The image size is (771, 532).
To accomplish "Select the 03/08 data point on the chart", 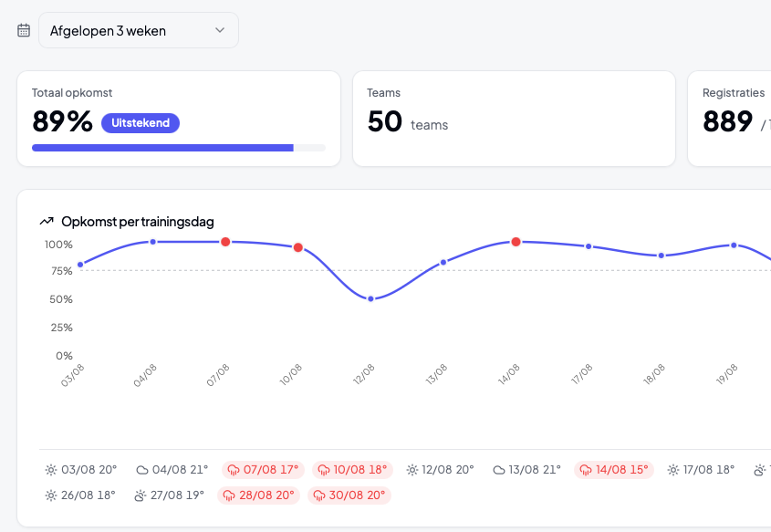I will coord(80,265).
